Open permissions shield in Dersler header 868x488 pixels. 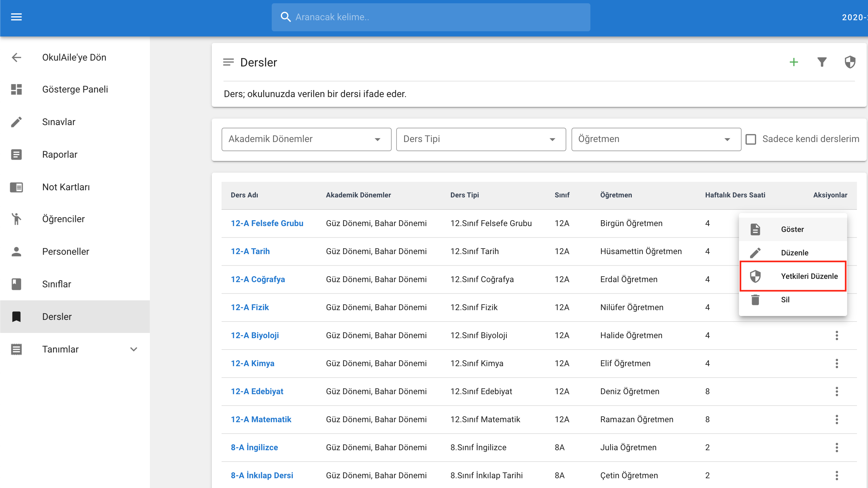click(x=850, y=62)
